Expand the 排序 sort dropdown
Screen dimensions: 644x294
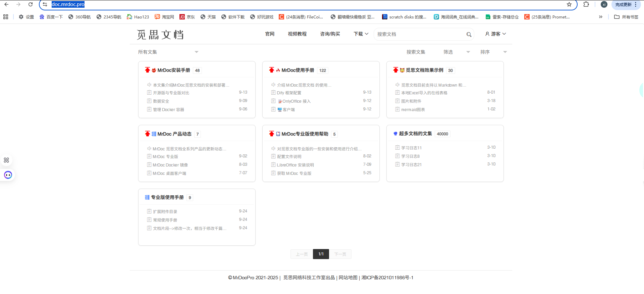pyautogui.click(x=493, y=52)
